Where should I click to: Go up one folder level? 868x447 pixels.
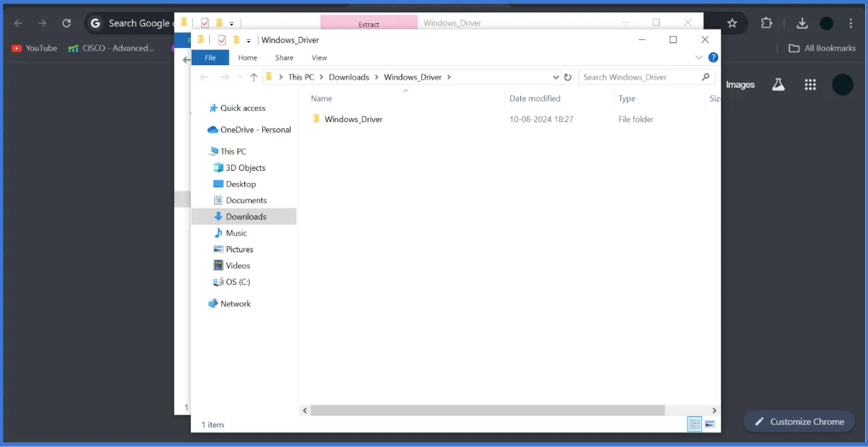coord(253,77)
